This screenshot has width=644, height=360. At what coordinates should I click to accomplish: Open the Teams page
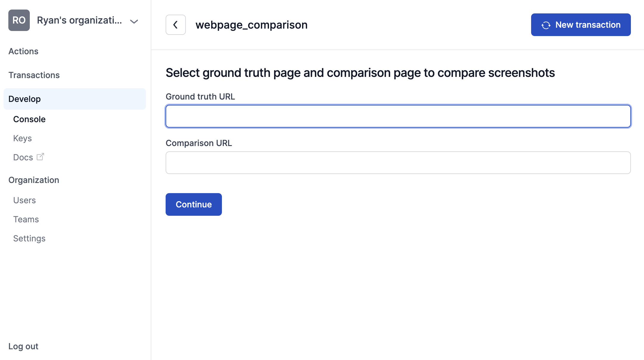pyautogui.click(x=26, y=219)
